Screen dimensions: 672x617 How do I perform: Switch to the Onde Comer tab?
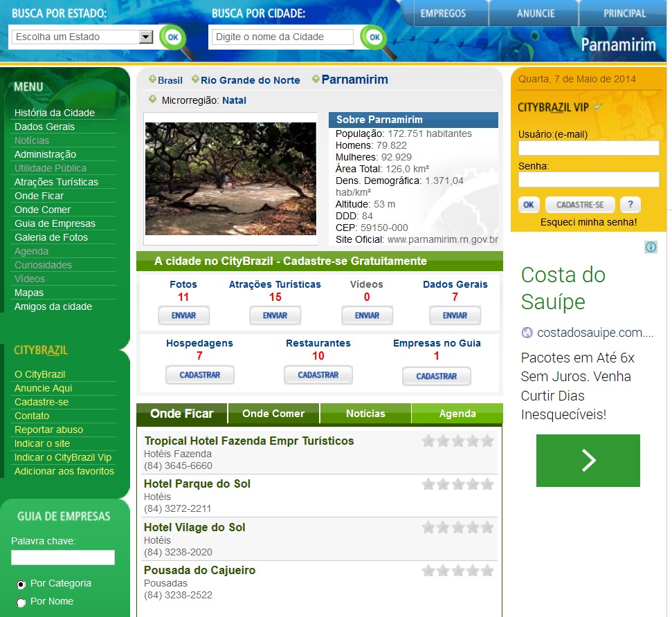pos(273,414)
